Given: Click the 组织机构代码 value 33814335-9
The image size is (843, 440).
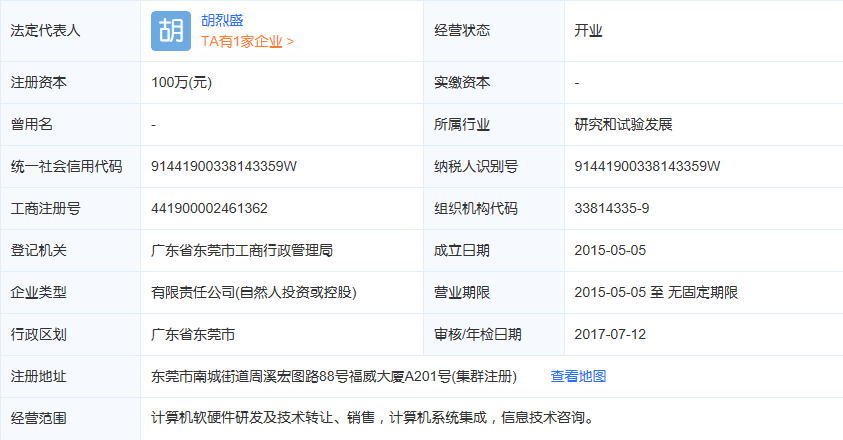Looking at the screenshot, I should [x=612, y=208].
